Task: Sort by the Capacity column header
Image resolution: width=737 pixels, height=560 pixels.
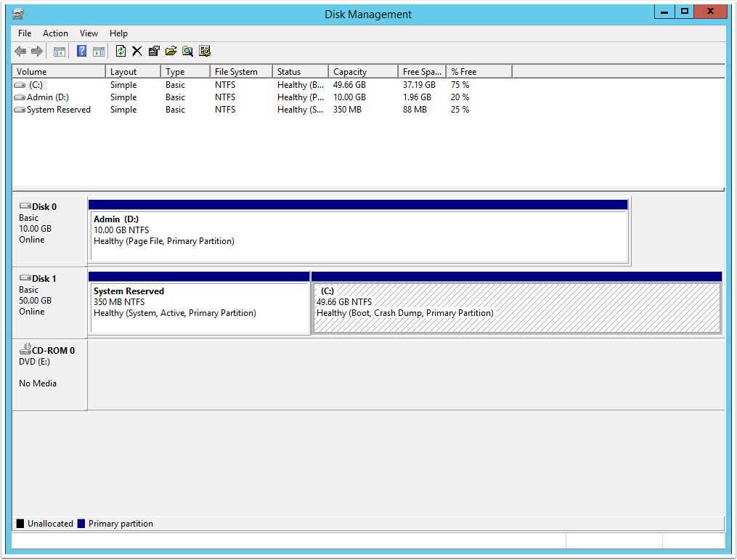Action: tap(363, 72)
